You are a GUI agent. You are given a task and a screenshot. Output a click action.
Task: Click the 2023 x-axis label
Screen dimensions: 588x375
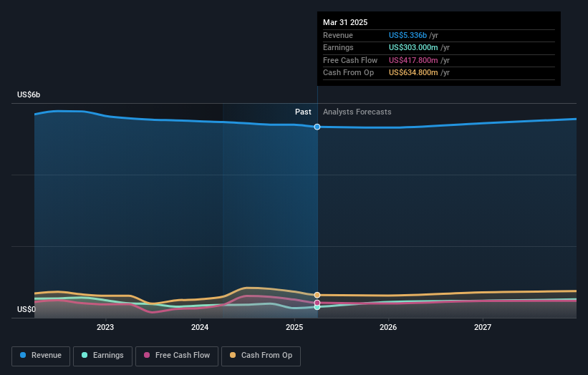(x=105, y=328)
